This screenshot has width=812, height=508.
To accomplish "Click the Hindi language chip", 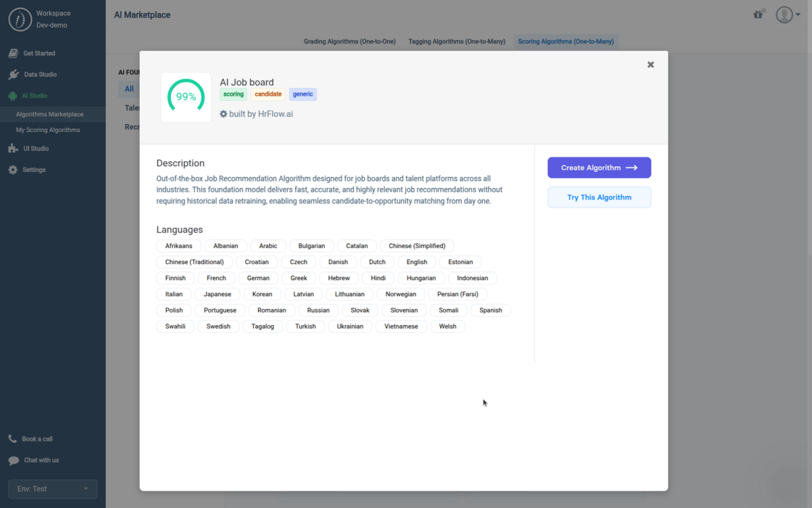I will click(378, 278).
